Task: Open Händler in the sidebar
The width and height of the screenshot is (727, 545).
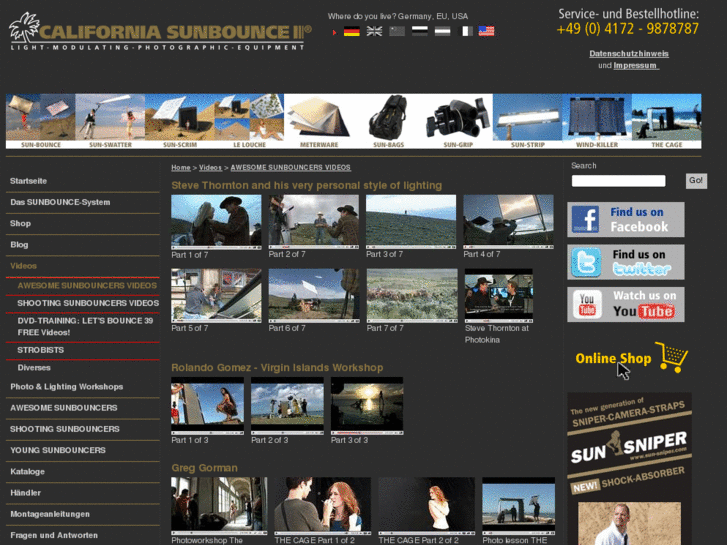Action: 26,493
